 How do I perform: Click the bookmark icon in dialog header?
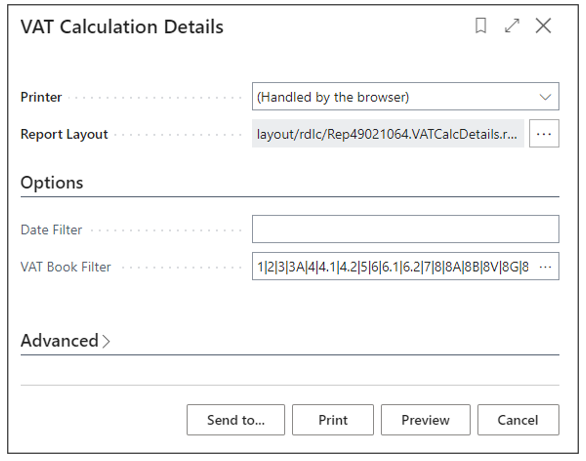click(x=481, y=26)
